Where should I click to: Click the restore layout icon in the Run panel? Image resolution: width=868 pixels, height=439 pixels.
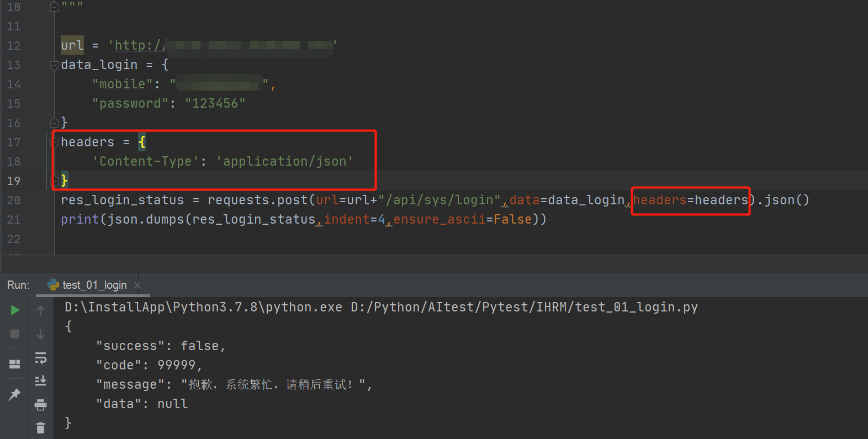click(15, 364)
